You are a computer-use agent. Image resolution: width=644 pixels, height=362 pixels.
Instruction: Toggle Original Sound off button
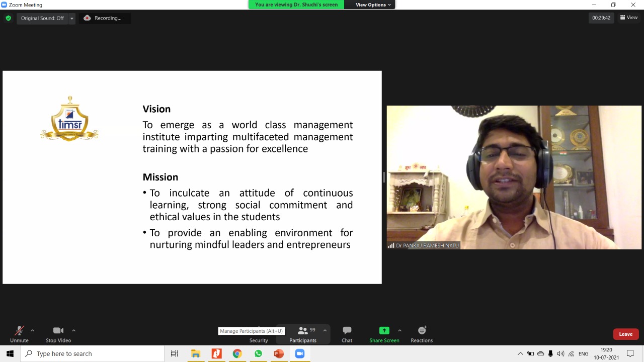[42, 18]
